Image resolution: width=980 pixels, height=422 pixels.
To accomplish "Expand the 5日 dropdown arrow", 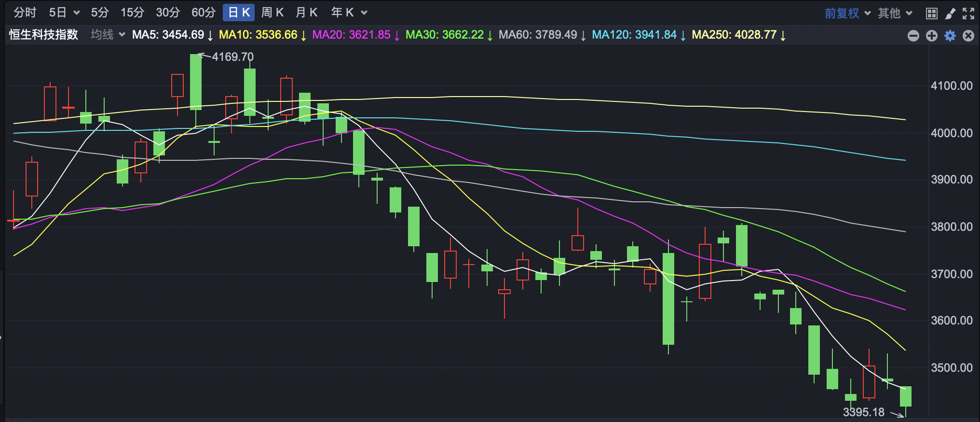I will click(x=76, y=13).
